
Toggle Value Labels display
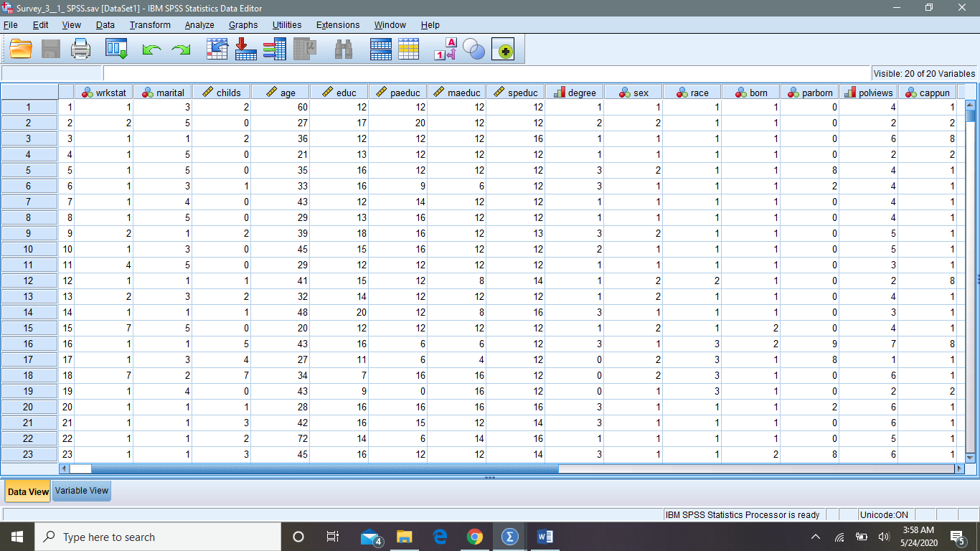tap(445, 49)
